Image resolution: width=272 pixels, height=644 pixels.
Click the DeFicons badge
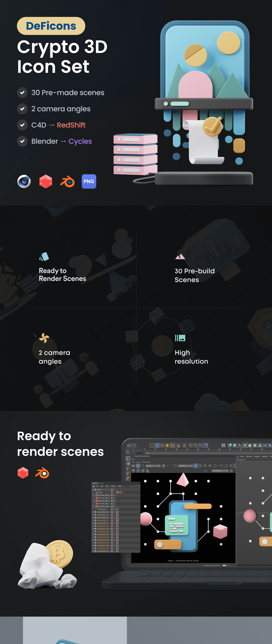51,26
